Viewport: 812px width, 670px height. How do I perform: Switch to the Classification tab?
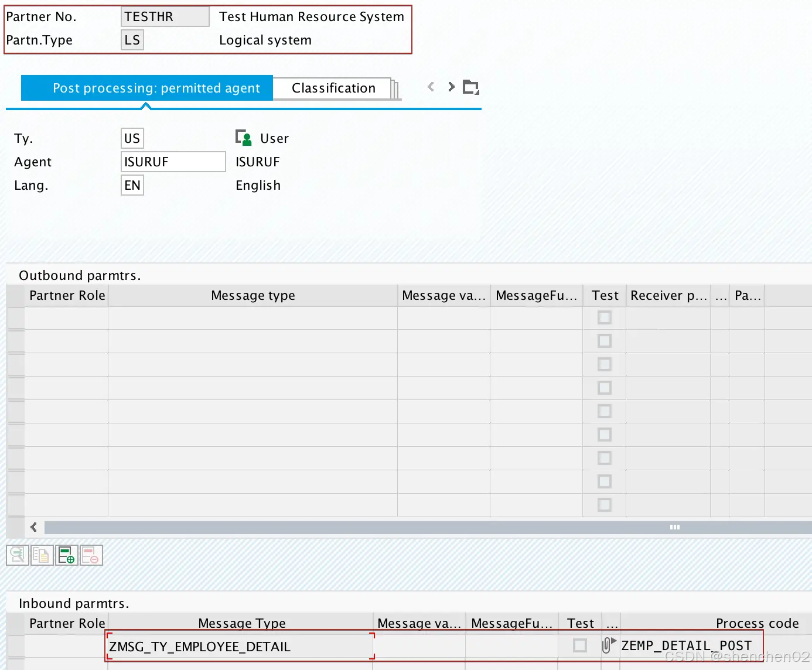[x=333, y=88]
